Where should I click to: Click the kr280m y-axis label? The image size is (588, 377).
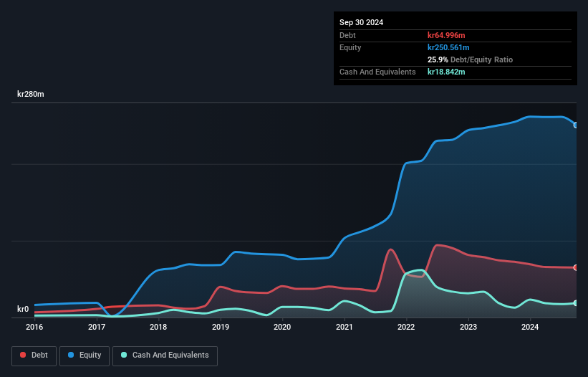pyautogui.click(x=30, y=94)
